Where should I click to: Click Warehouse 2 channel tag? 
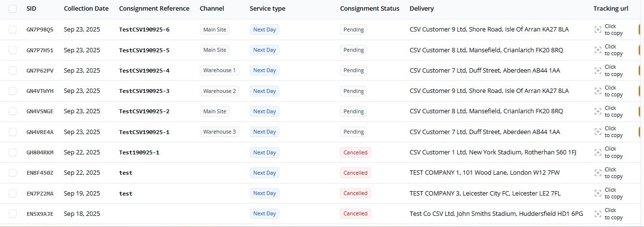coord(219,91)
